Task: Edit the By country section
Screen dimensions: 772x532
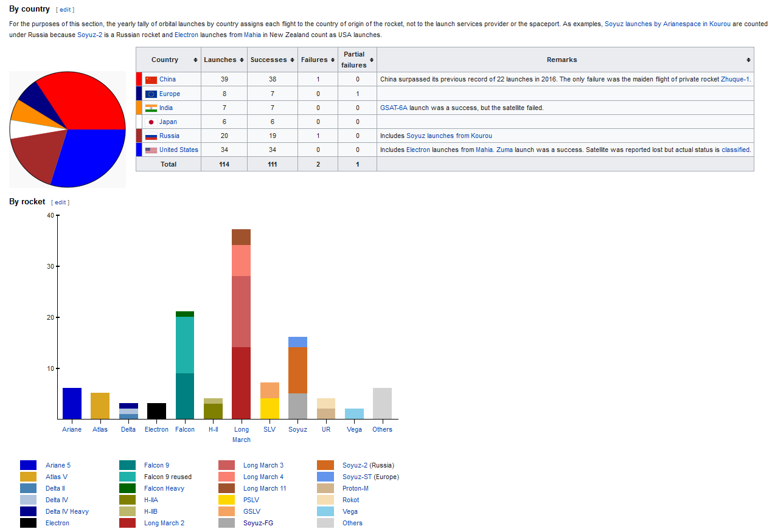Action: pos(65,10)
